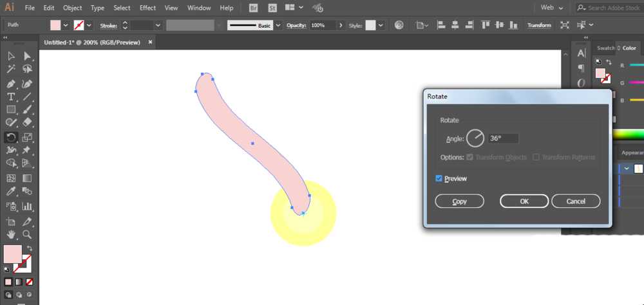Click the large pink fill swatch in toolbar

click(13, 254)
